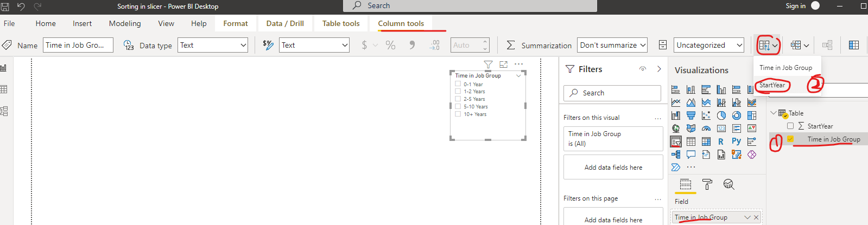Switch to the Table tools tab
Viewport: 868px width, 225px height.
click(341, 23)
